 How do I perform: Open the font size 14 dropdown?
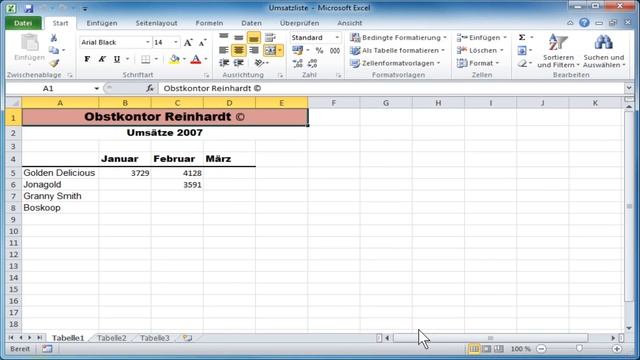[x=176, y=42]
